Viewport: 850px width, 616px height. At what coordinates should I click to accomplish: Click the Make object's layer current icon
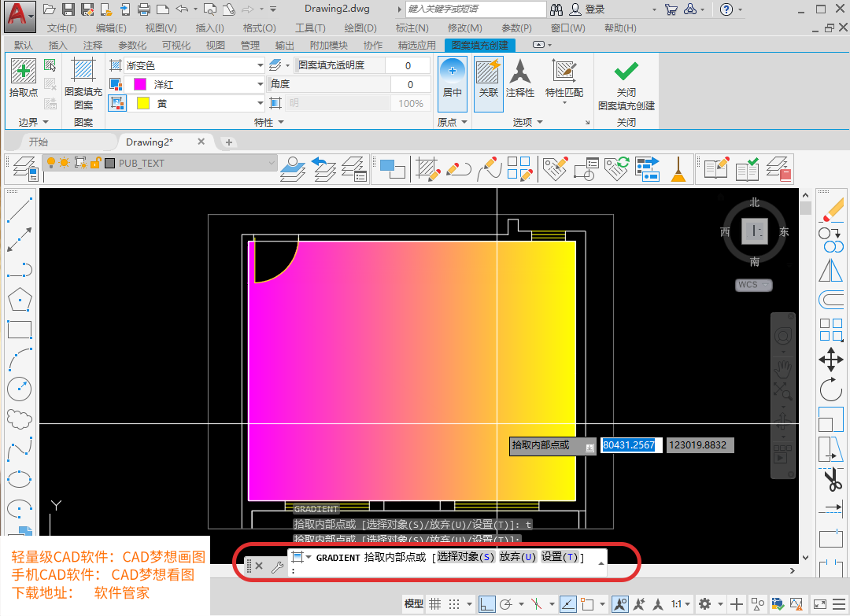(293, 168)
